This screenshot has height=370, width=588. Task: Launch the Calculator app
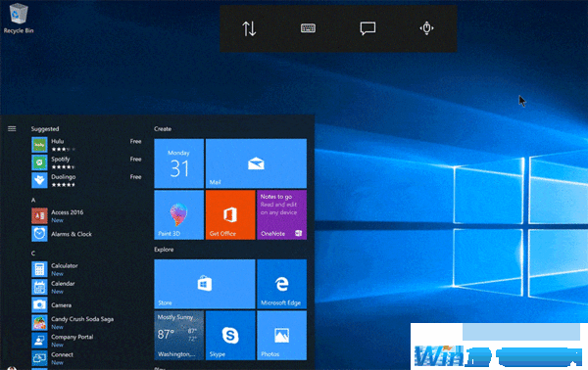coord(86,269)
